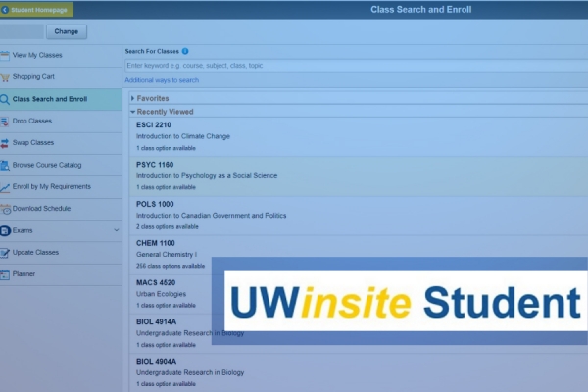
Task: Click the Search For Classes info icon
Action: tap(185, 51)
